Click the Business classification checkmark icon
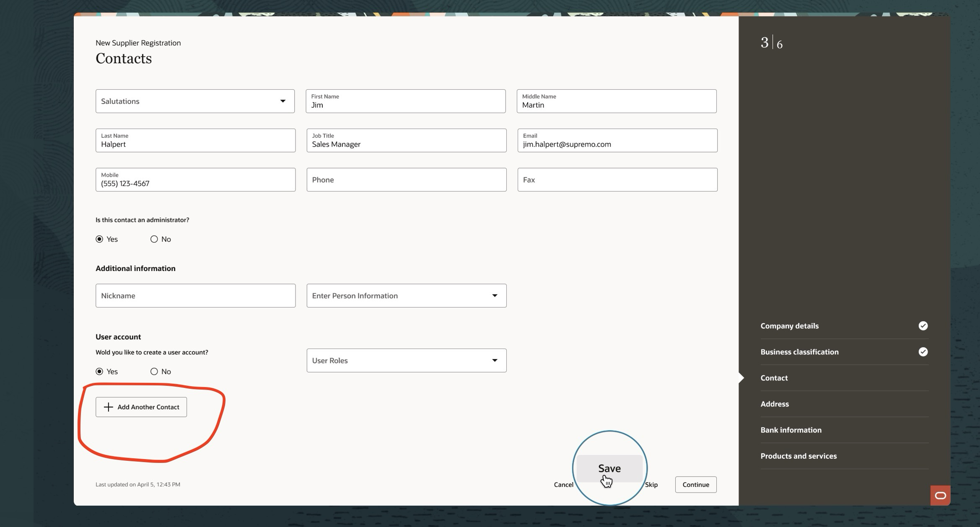980x527 pixels. [x=923, y=352]
